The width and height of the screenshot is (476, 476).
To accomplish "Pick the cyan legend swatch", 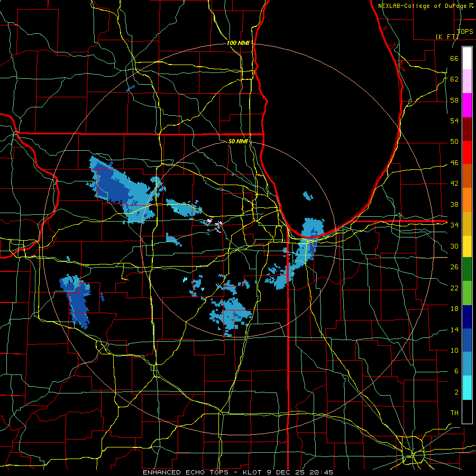I will [x=467, y=388].
